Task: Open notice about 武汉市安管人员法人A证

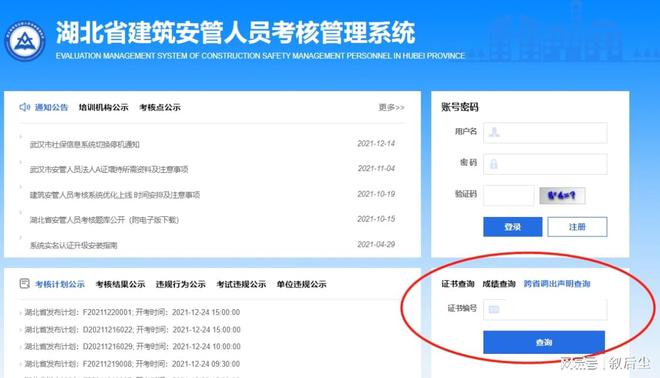Action: [x=109, y=169]
